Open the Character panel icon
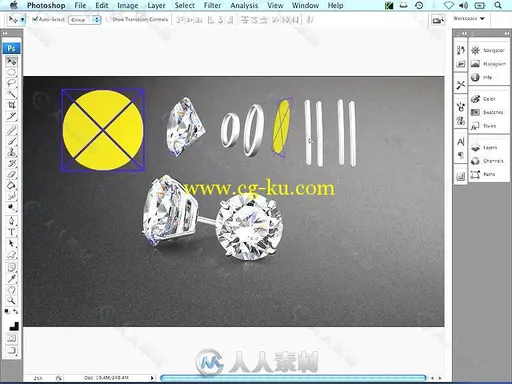The image size is (512, 384). [x=461, y=142]
